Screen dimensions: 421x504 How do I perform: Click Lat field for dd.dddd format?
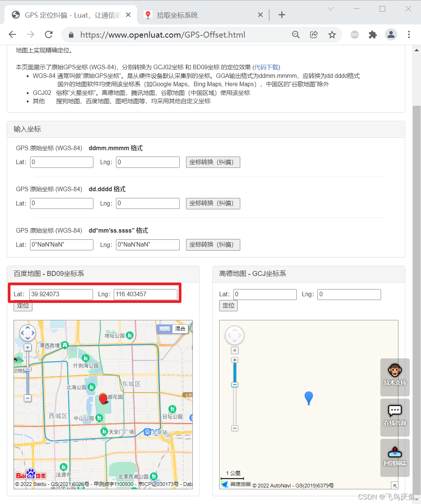point(62,203)
